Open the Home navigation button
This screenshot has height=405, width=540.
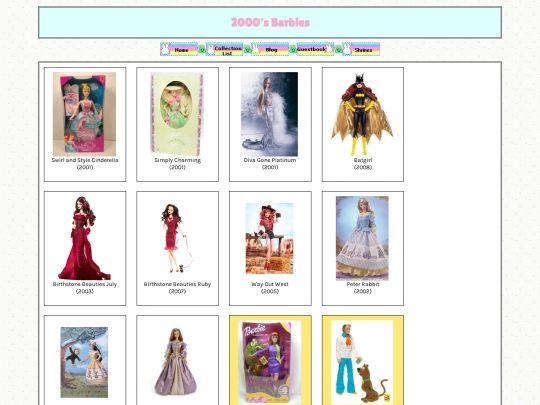pos(179,49)
